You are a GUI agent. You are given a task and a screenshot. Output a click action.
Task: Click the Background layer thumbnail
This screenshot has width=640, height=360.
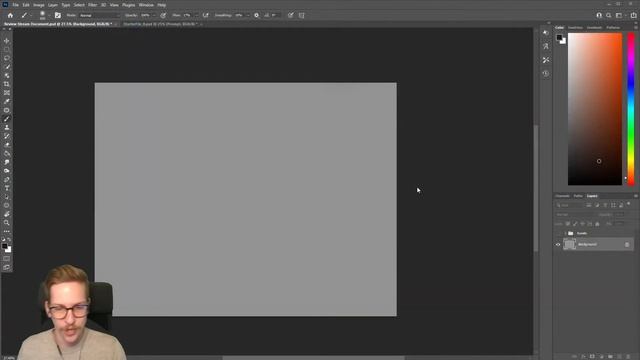coord(569,244)
